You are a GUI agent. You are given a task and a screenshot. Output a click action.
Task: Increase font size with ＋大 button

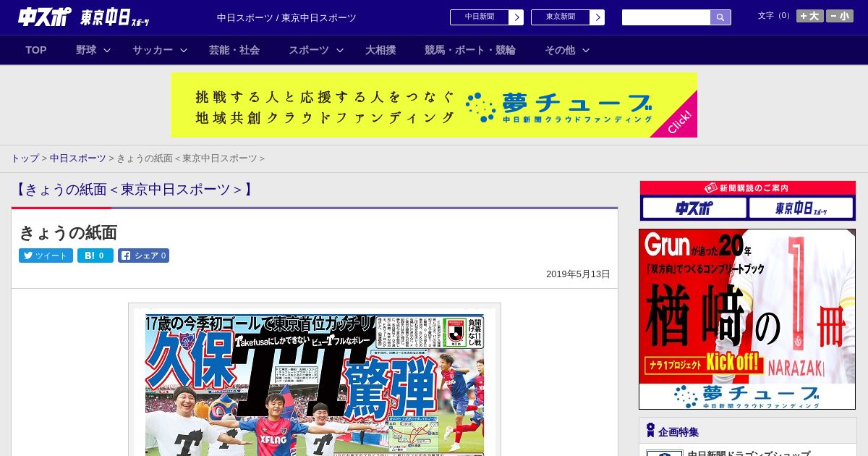pos(809,16)
